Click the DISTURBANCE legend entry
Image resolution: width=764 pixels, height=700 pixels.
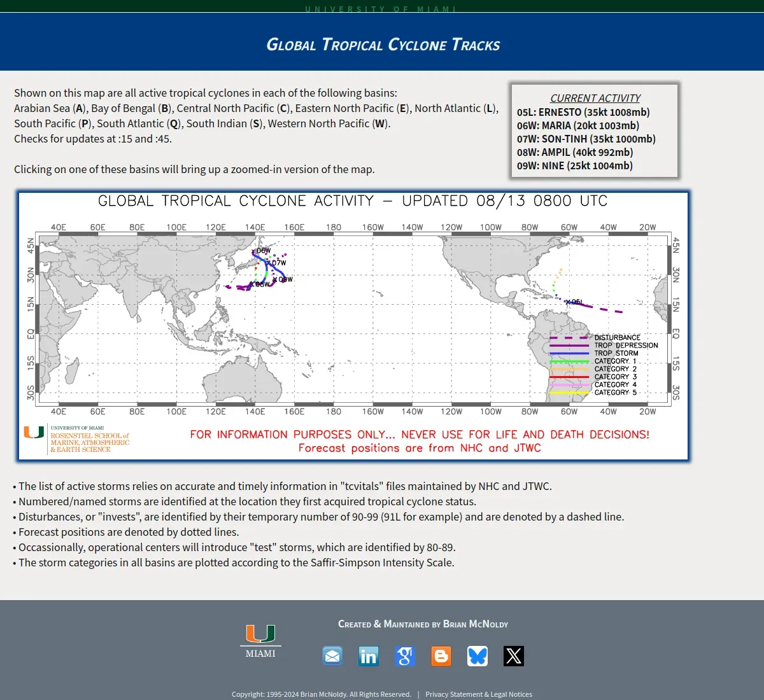point(595,337)
